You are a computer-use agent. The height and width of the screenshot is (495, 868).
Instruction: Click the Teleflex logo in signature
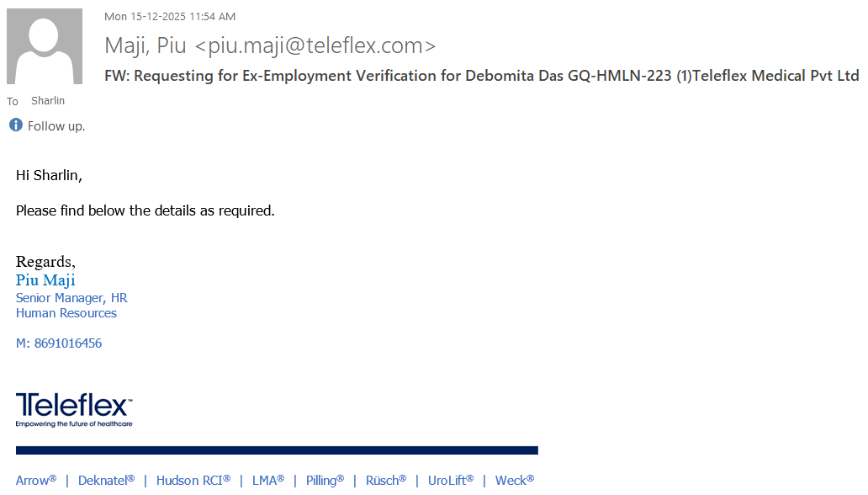[74, 409]
